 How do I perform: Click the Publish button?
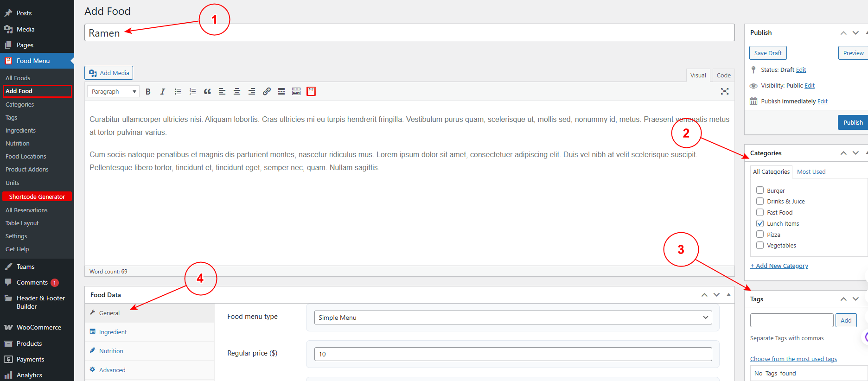853,122
